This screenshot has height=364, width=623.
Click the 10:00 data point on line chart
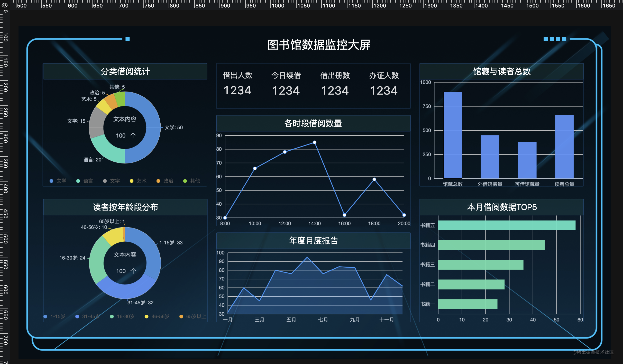tap(255, 169)
